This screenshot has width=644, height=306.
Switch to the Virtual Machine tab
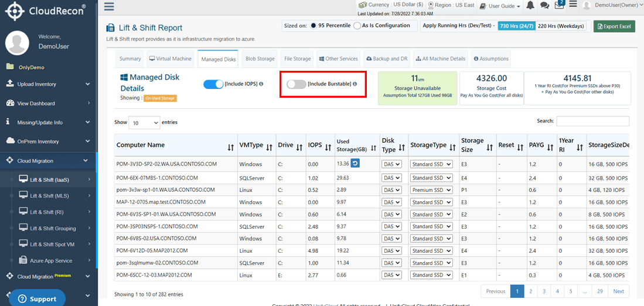[170, 59]
